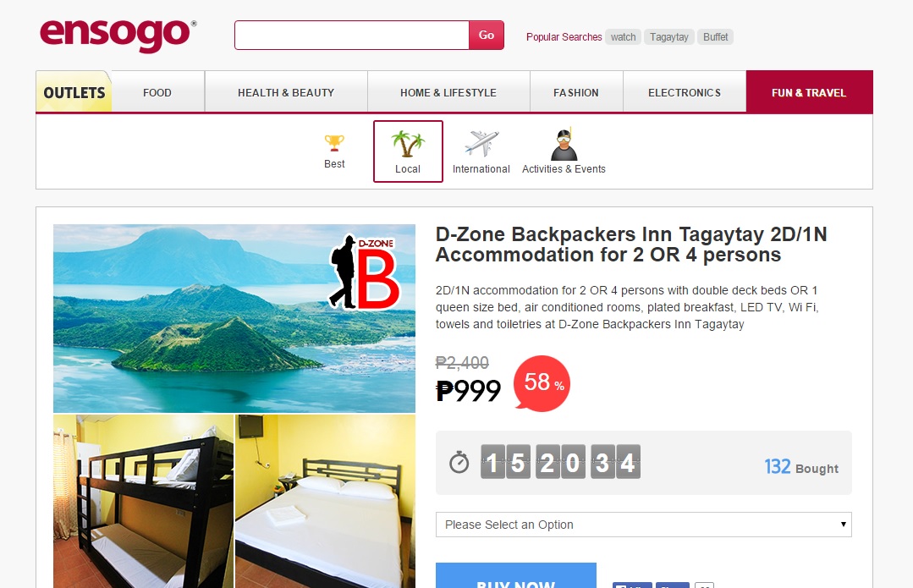This screenshot has width=913, height=588.
Task: Open the OUTLETS tab
Action: (x=74, y=92)
